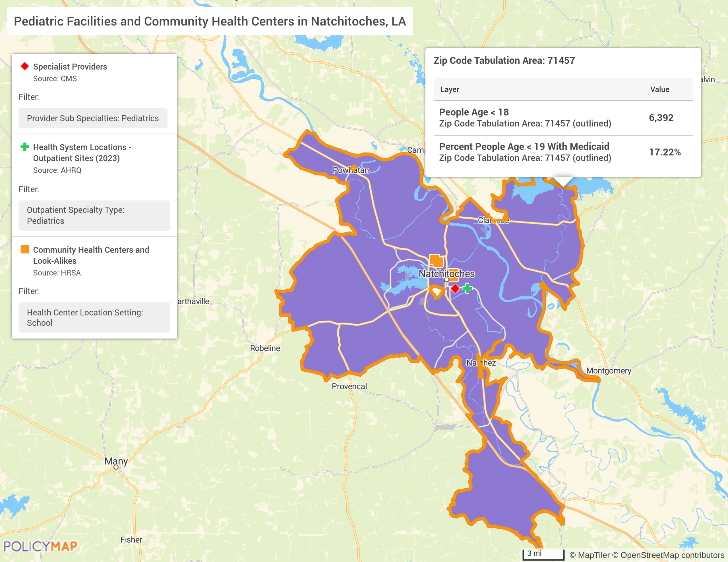The image size is (728, 562).
Task: Click the red diamond marker on the map
Action: [x=455, y=288]
